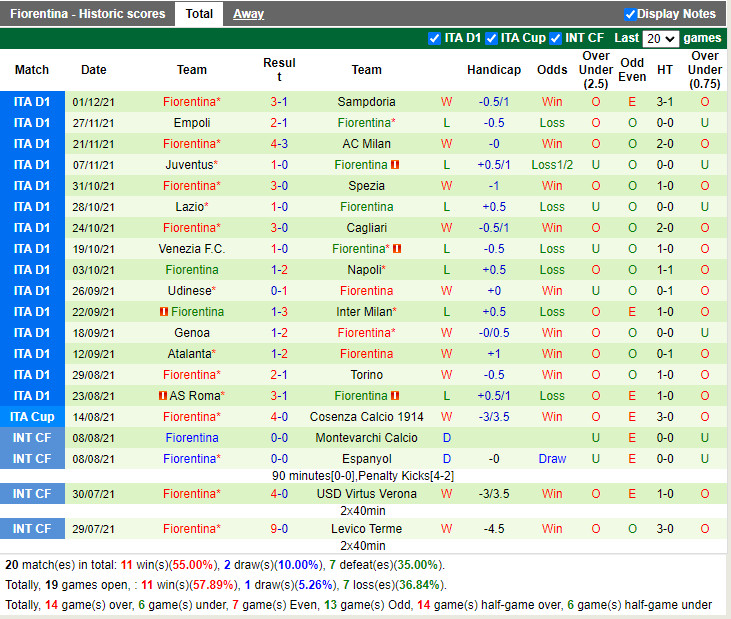Switch to the Total tab

(199, 14)
